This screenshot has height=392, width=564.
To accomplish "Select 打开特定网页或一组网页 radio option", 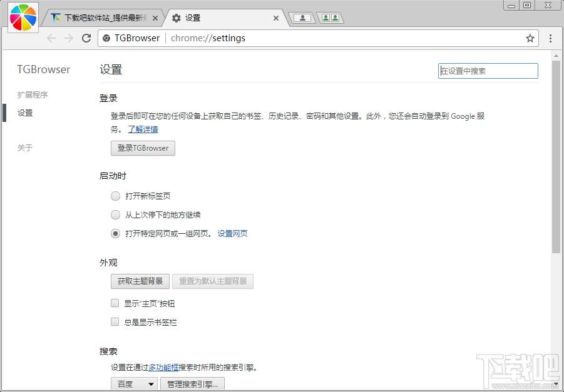I will tap(115, 234).
